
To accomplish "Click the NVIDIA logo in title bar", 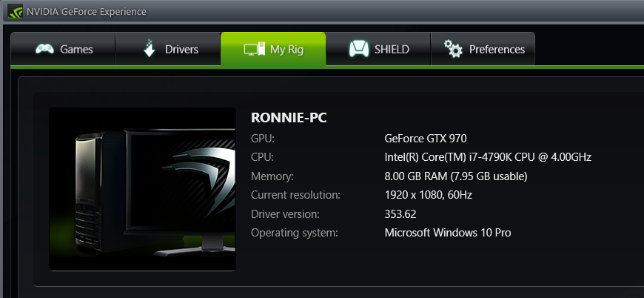I will point(15,11).
